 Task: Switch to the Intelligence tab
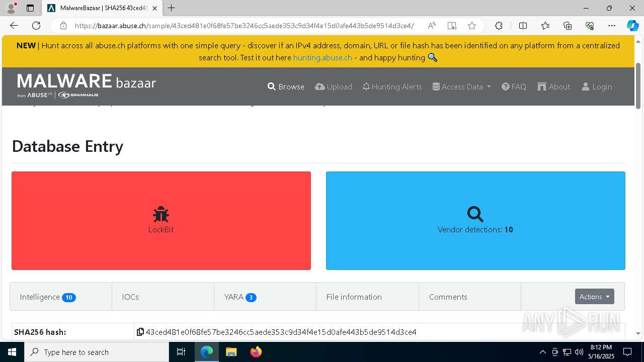[61, 297]
